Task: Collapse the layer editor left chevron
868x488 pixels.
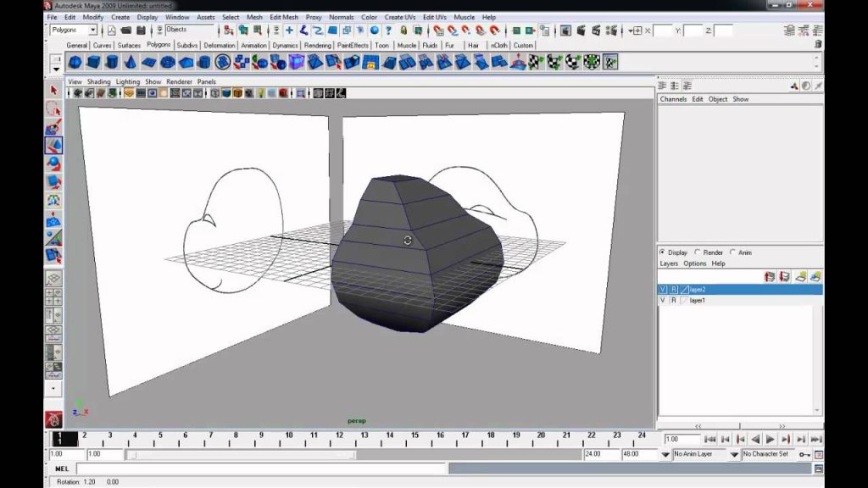Action: click(x=698, y=426)
